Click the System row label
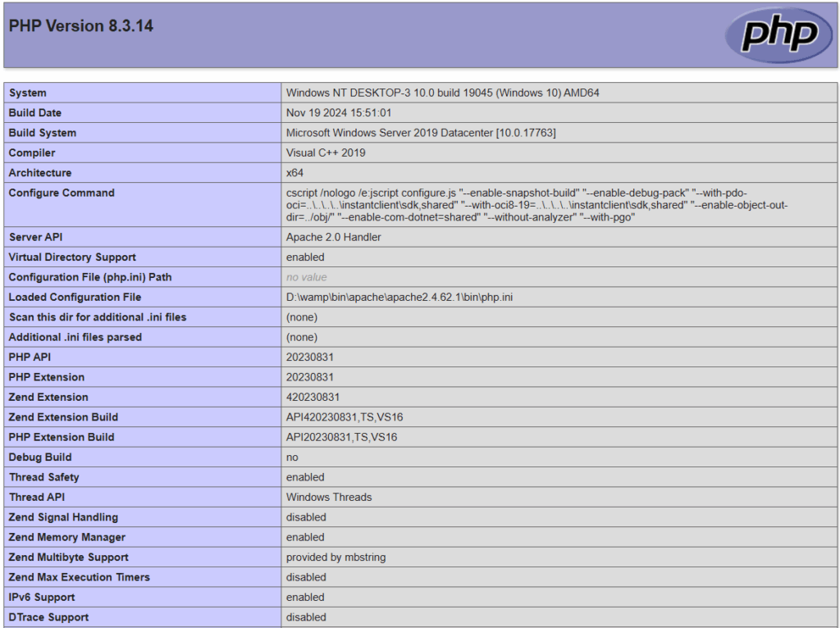The image size is (840, 628). coord(28,93)
